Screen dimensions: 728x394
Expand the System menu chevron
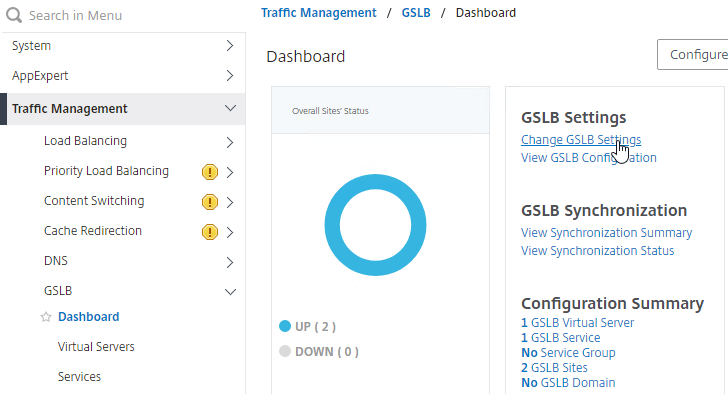(x=230, y=45)
